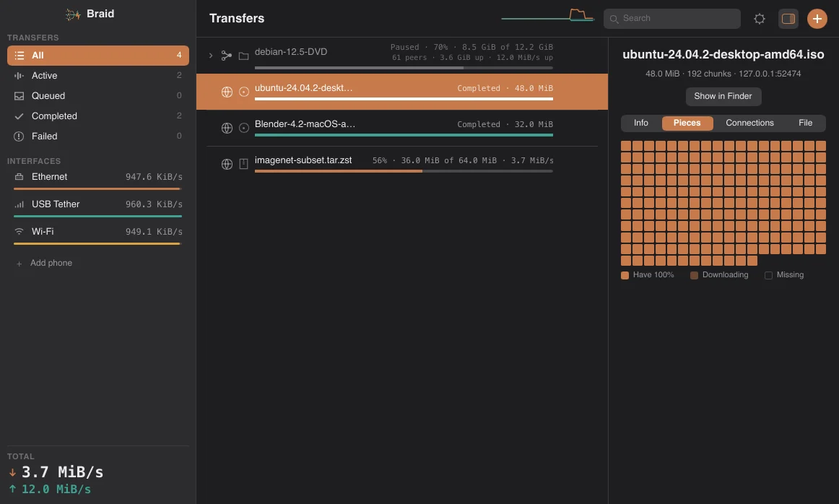The height and width of the screenshot is (504, 839).
Task: Click the Active waveform icon in sidebar
Action: (x=19, y=75)
